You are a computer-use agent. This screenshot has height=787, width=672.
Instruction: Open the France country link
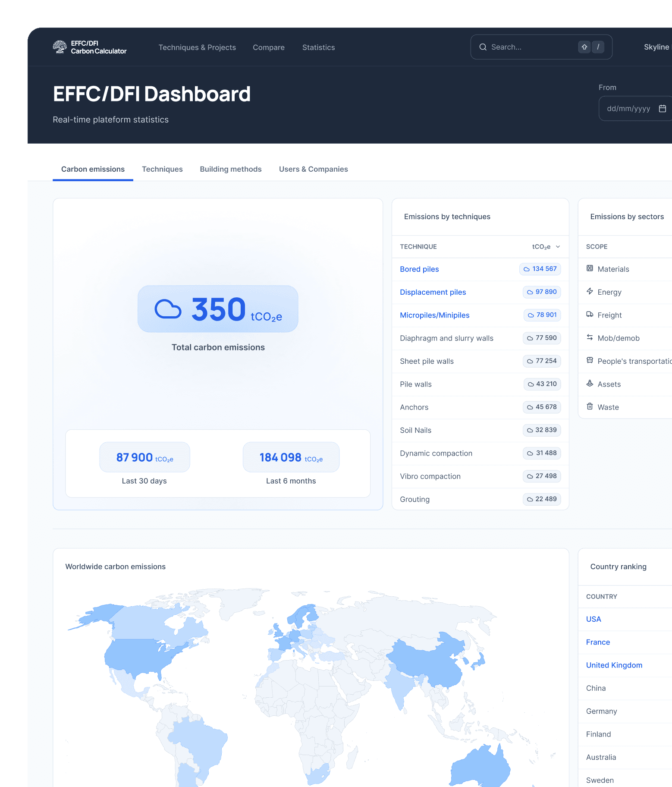pyautogui.click(x=598, y=642)
